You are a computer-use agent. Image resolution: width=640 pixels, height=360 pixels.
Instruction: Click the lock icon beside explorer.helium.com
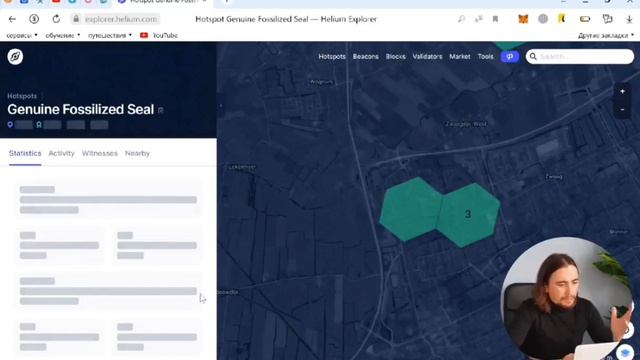(x=76, y=19)
